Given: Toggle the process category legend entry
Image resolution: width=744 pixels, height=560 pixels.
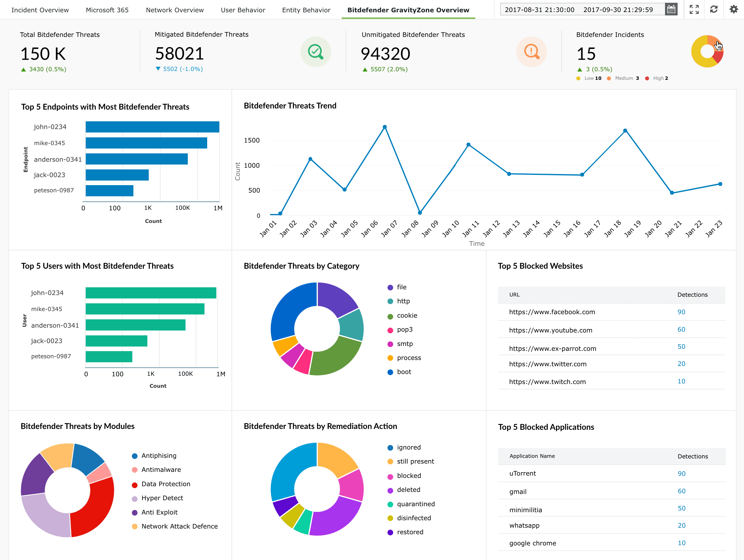Looking at the screenshot, I should tap(404, 358).
